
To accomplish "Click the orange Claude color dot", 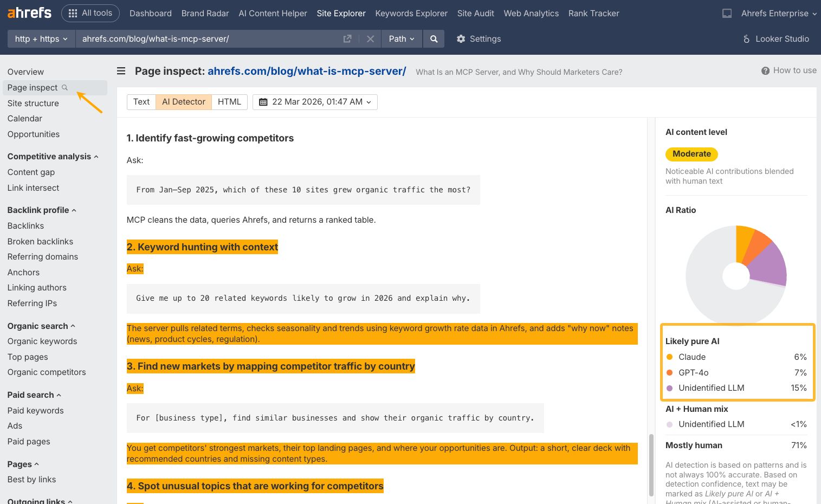I will 670,357.
